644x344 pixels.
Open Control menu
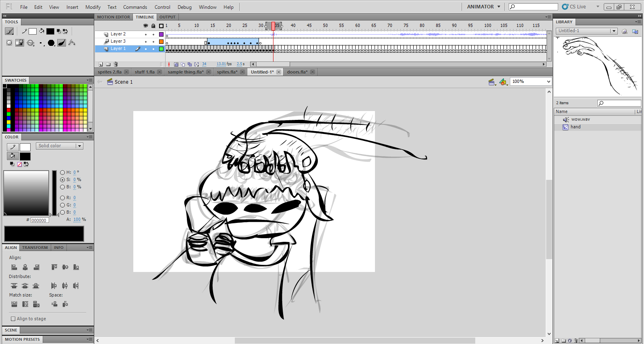(162, 7)
